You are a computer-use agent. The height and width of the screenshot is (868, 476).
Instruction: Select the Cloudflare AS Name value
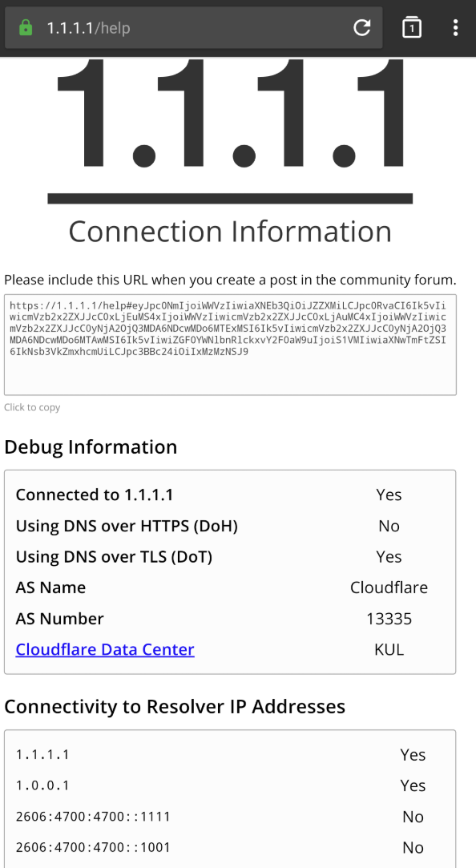point(389,587)
